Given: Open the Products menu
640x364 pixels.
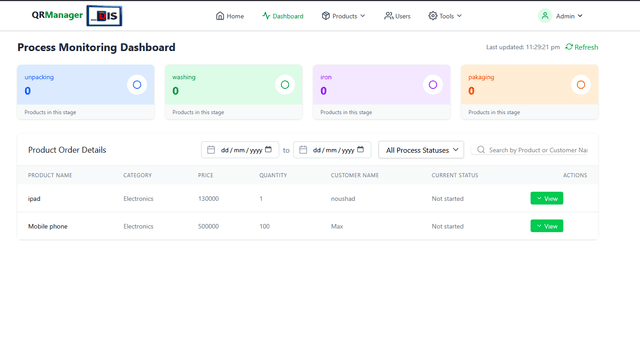Looking at the screenshot, I should (343, 16).
